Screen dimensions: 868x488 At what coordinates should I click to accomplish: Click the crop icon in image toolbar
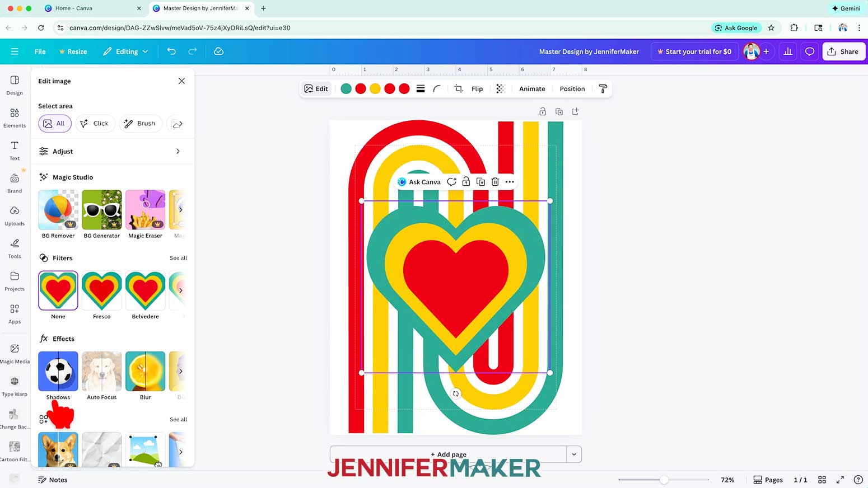pos(459,89)
